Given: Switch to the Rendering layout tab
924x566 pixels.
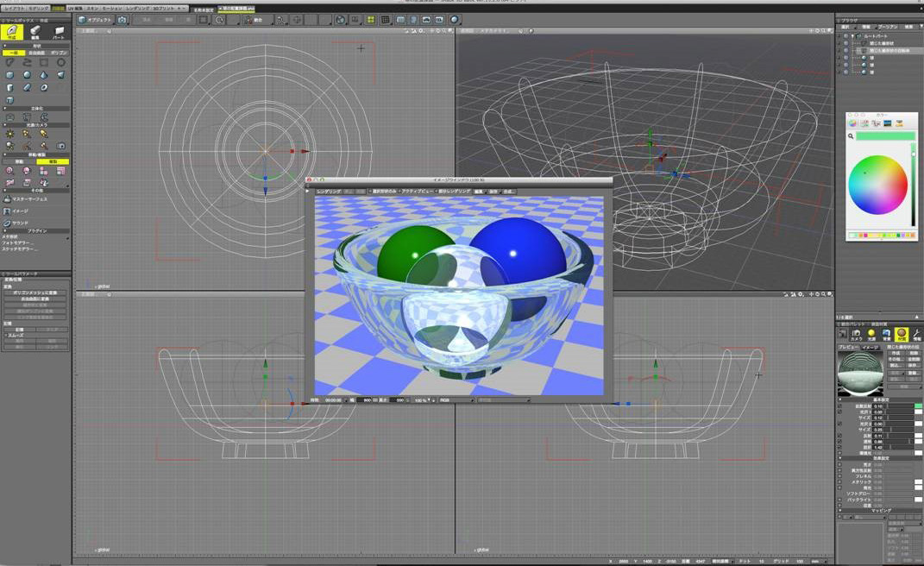Looking at the screenshot, I should pyautogui.click(x=139, y=9).
